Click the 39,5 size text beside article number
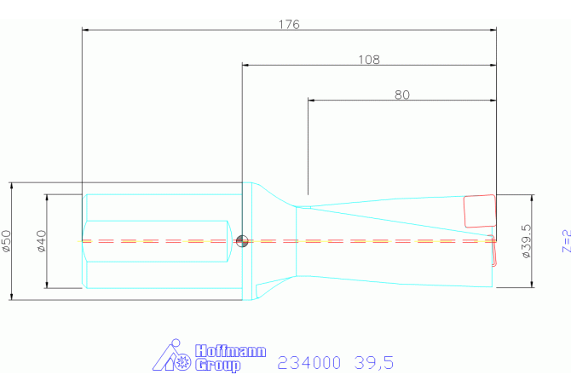This screenshot has height=392, width=571. coord(373,363)
